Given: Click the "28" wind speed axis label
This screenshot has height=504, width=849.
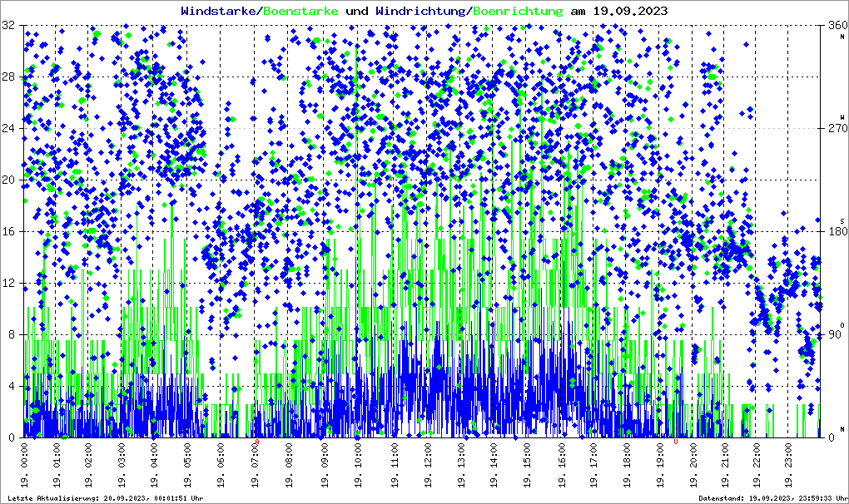Looking at the screenshot, I should pyautogui.click(x=8, y=77).
